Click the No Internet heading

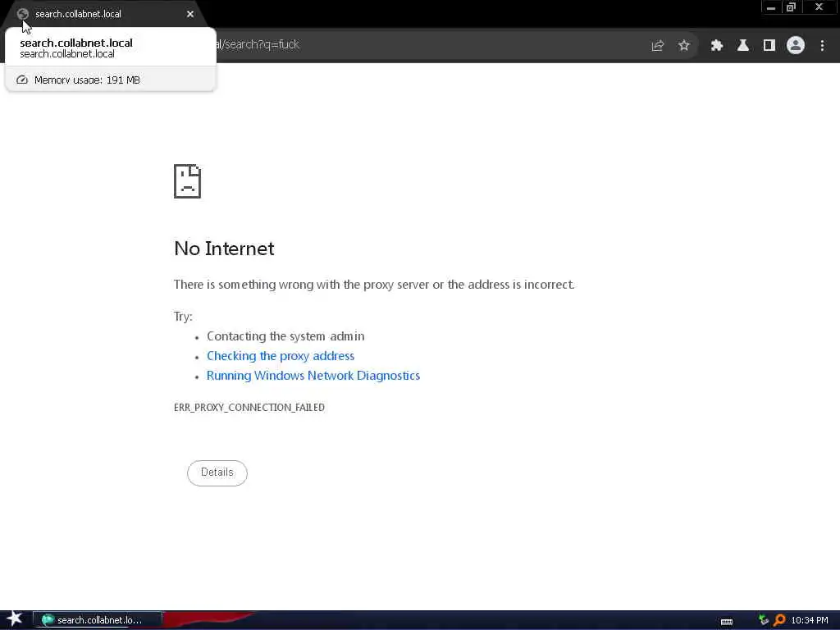coord(224,248)
